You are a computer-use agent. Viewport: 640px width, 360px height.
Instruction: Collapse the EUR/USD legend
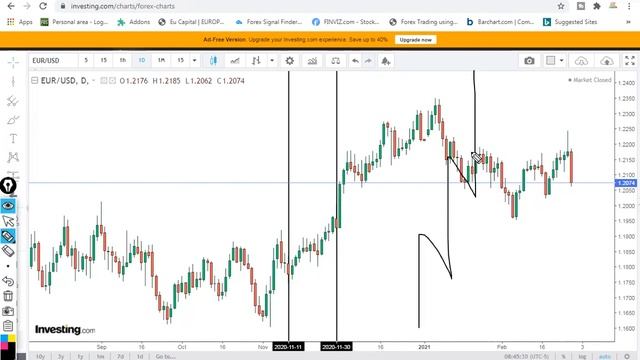click(x=35, y=80)
